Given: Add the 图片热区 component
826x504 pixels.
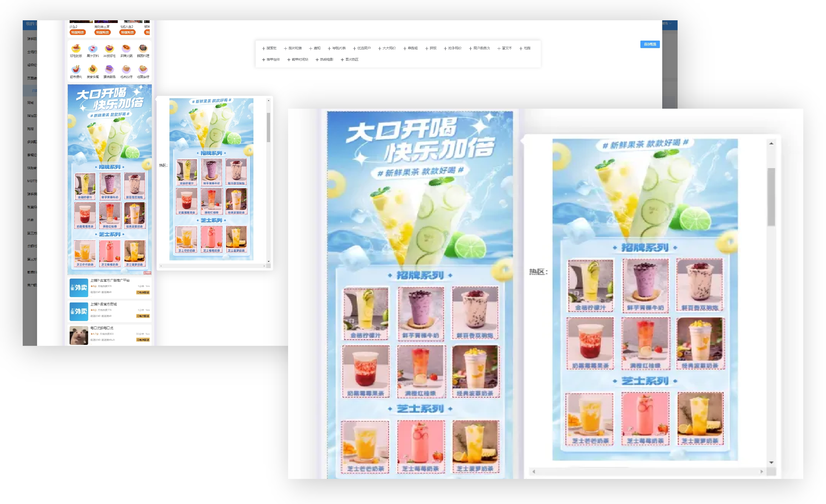Looking at the screenshot, I should coord(350,60).
